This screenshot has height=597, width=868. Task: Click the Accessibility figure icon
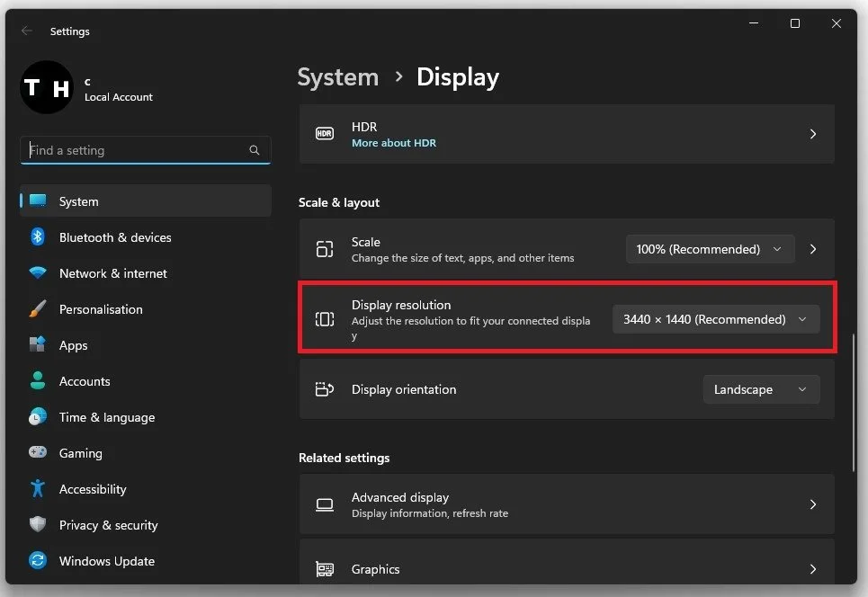tap(38, 488)
